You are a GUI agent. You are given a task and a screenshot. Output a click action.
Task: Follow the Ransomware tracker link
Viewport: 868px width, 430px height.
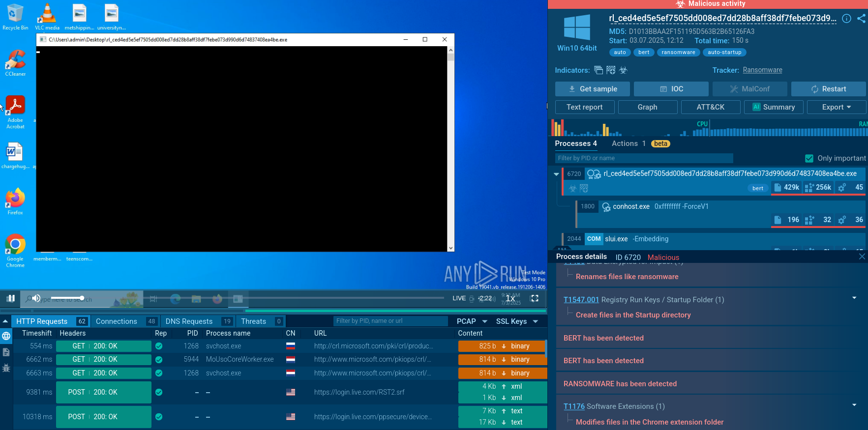[x=762, y=70]
